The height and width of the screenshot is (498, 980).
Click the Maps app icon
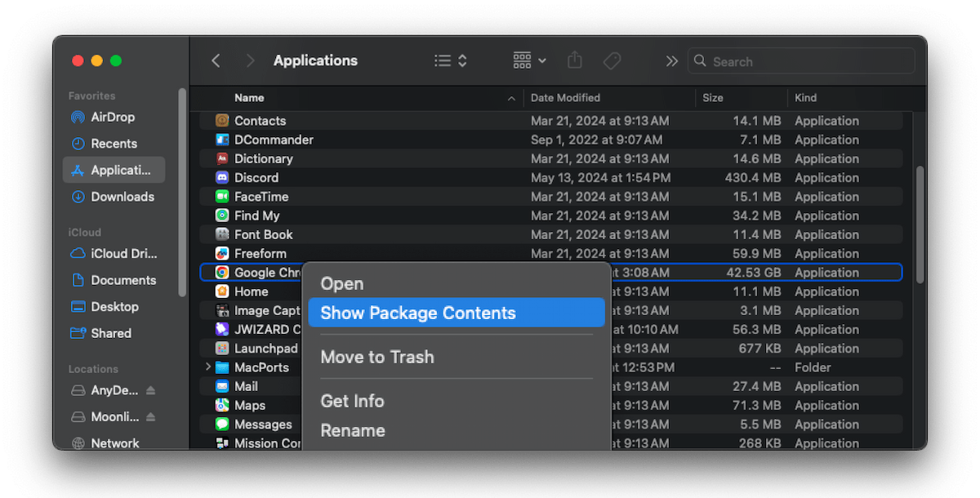point(222,405)
